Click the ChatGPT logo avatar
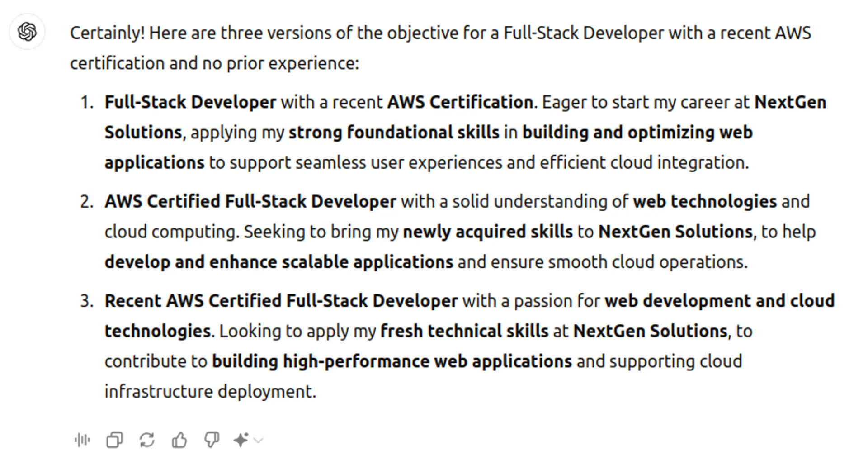This screenshot has height=460, width=868. (x=27, y=32)
